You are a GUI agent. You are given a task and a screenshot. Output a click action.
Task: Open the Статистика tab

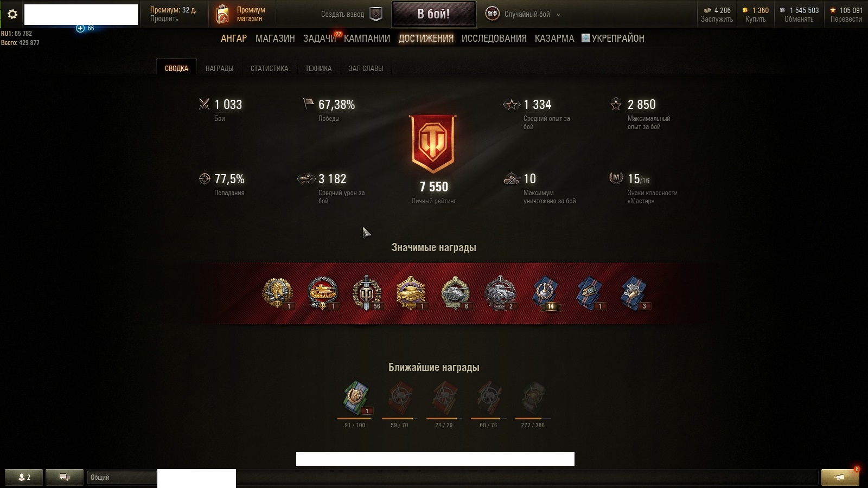tap(269, 68)
